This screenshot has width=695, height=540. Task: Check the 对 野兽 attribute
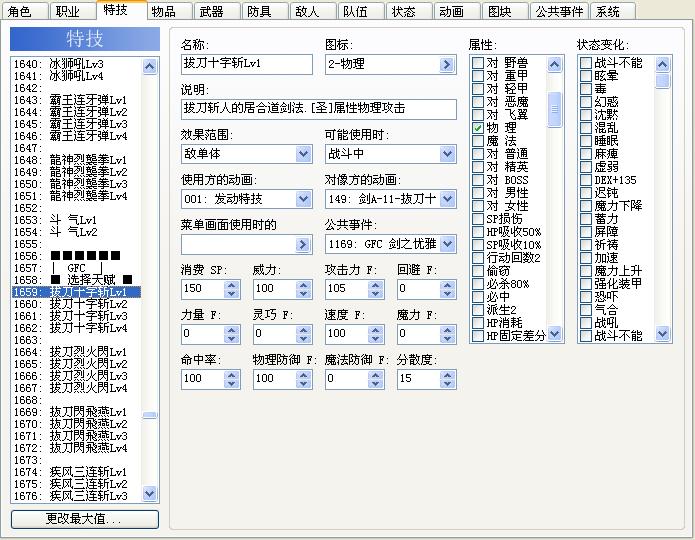[477, 63]
